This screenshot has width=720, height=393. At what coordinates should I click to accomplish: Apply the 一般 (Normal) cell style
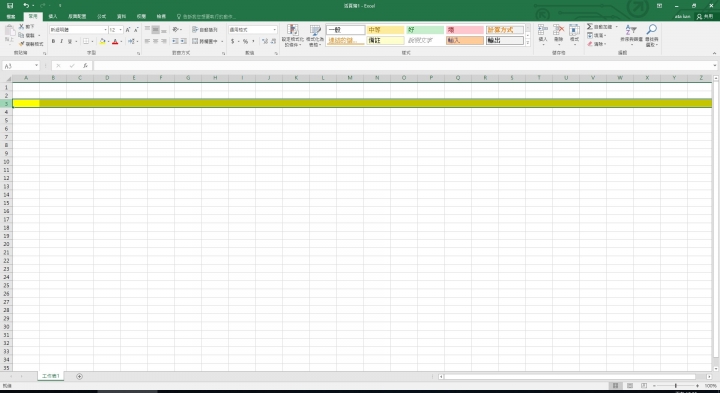point(345,30)
